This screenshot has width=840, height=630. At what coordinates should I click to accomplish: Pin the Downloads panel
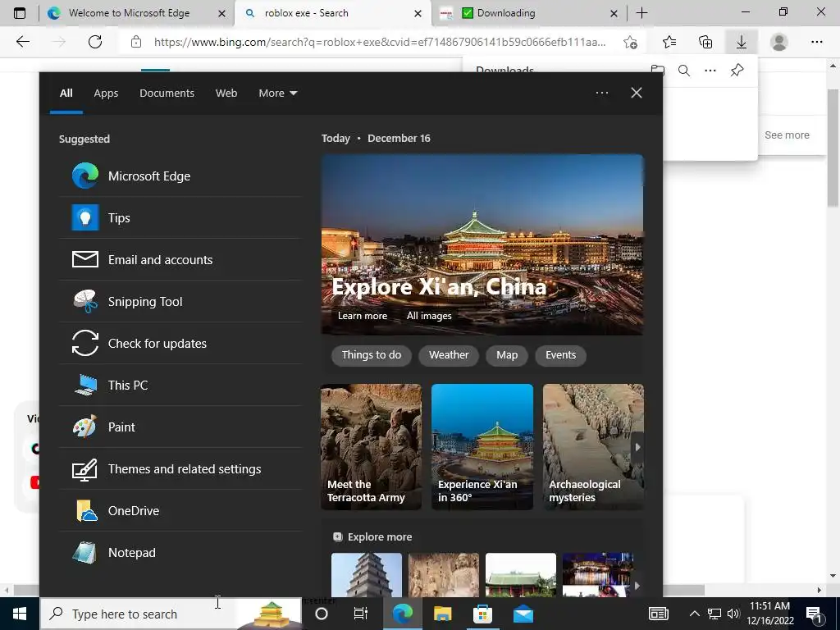(x=737, y=71)
